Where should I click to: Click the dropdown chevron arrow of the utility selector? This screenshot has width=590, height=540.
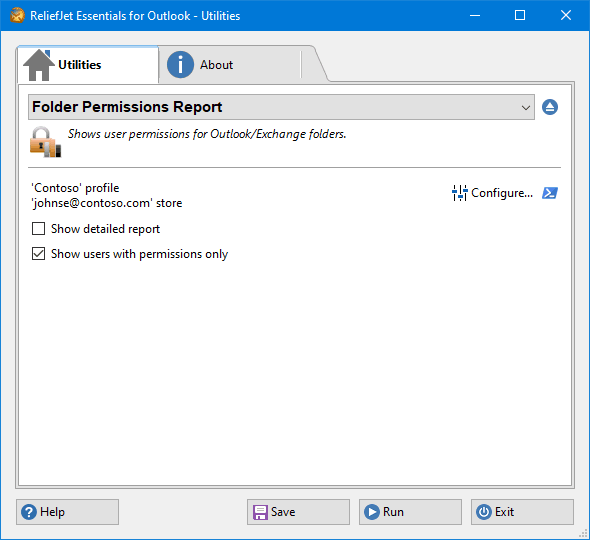pos(526,108)
